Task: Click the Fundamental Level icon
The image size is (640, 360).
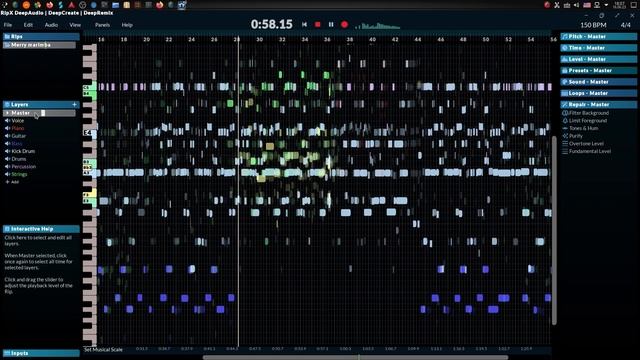Action: point(565,151)
